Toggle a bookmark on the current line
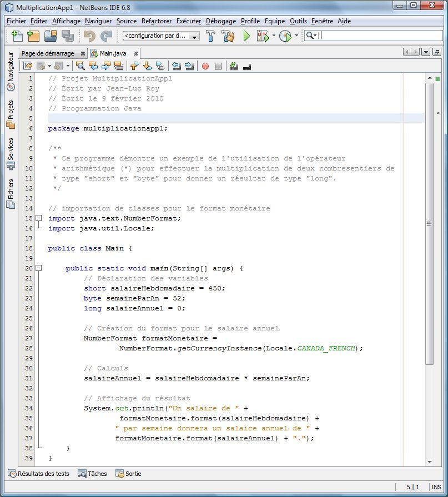 point(160,66)
